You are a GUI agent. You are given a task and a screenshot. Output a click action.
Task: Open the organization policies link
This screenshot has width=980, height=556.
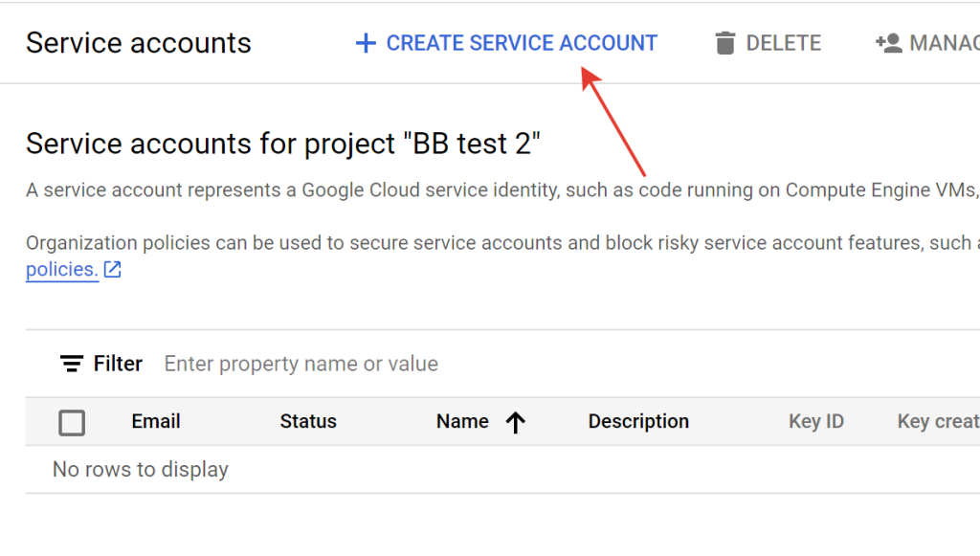pos(62,269)
